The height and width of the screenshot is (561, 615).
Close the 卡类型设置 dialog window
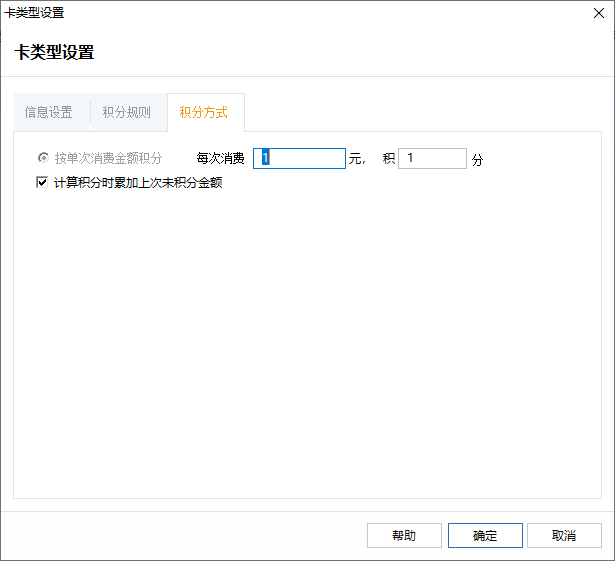point(599,13)
